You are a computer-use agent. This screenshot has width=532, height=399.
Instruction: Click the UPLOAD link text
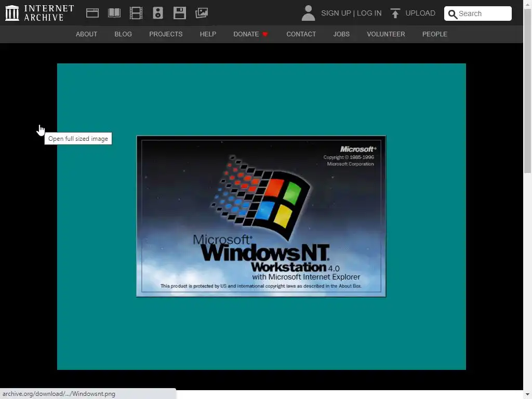tap(420, 13)
